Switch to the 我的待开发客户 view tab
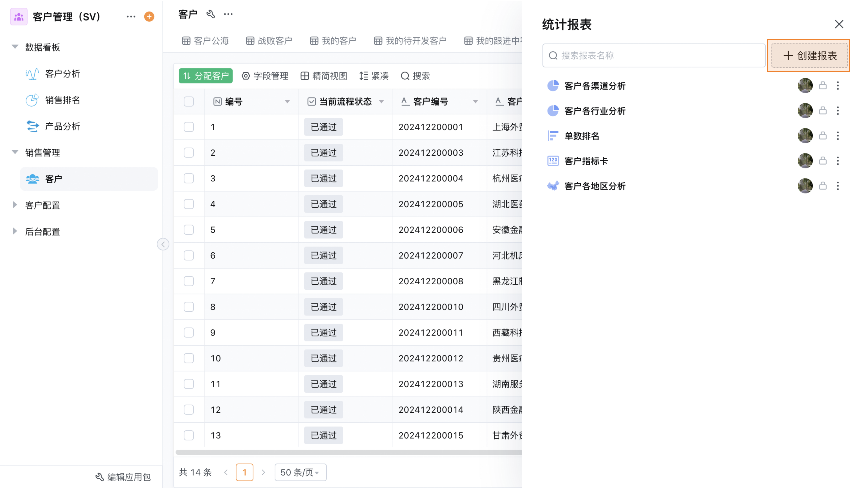 410,41
